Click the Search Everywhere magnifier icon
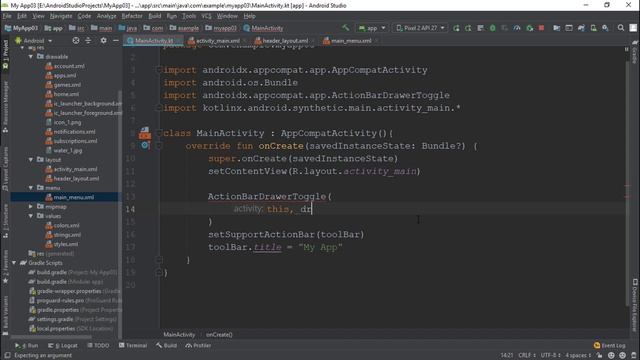 coord(620,28)
